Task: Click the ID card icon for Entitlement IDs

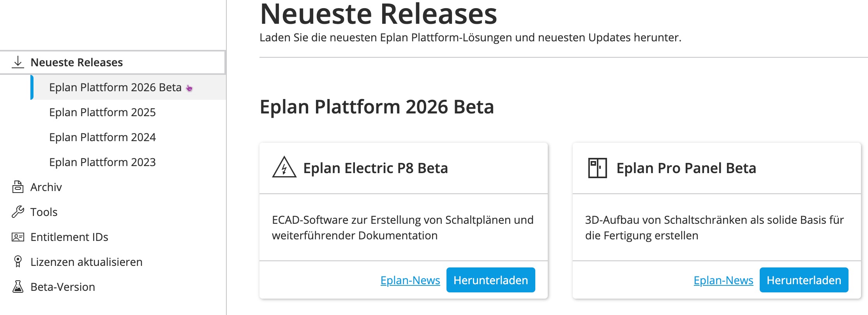Action: (x=18, y=237)
